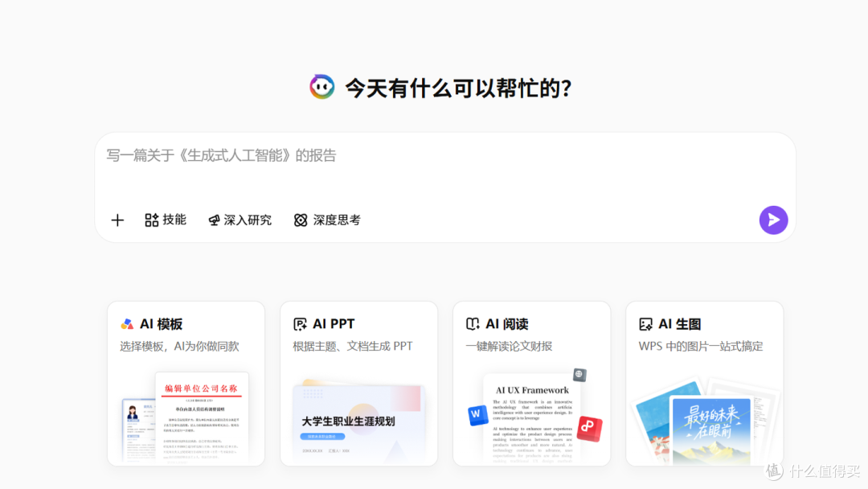This screenshot has width=868, height=489.
Task: Open the 技能 skills menu
Action: (165, 220)
